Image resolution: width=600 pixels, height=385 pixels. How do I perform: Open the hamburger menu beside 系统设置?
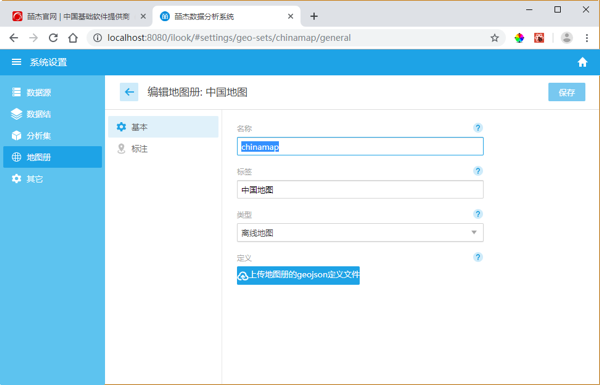(x=16, y=62)
